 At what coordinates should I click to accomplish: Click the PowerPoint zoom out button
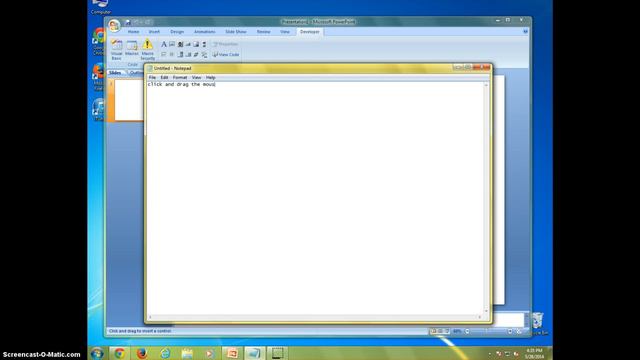tap(467, 331)
